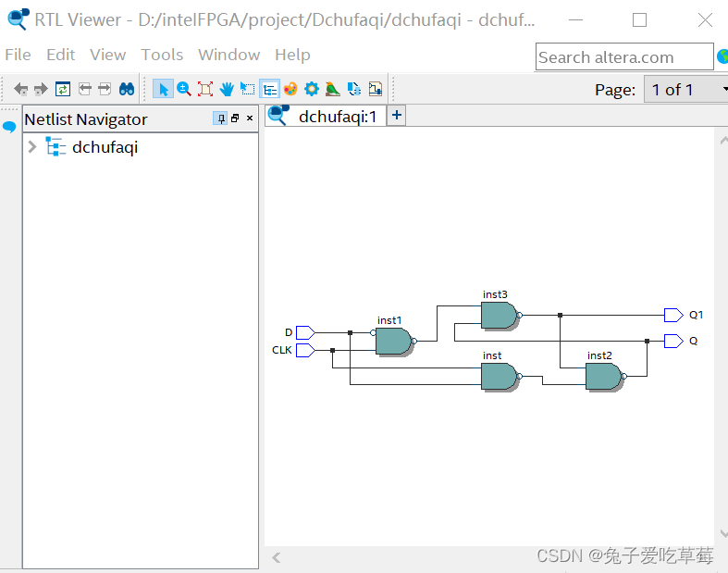Image resolution: width=728 pixels, height=573 pixels.
Task: Click the vertical scrollbar down arrow
Action: [x=723, y=533]
